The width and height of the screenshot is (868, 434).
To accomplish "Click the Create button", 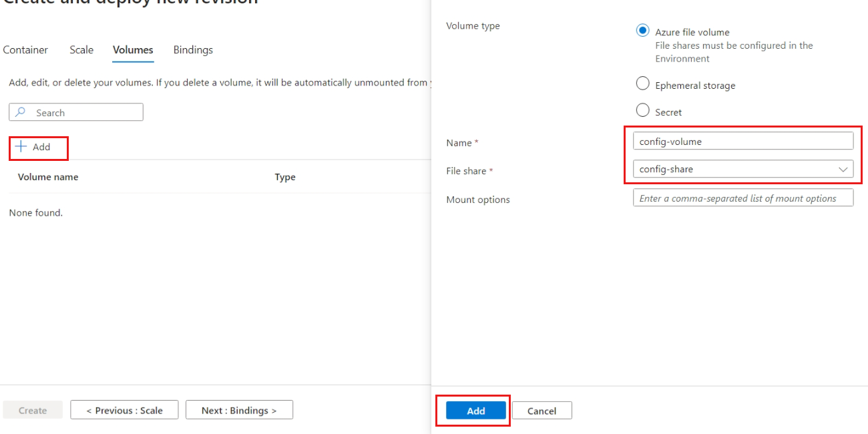I will 32,409.
